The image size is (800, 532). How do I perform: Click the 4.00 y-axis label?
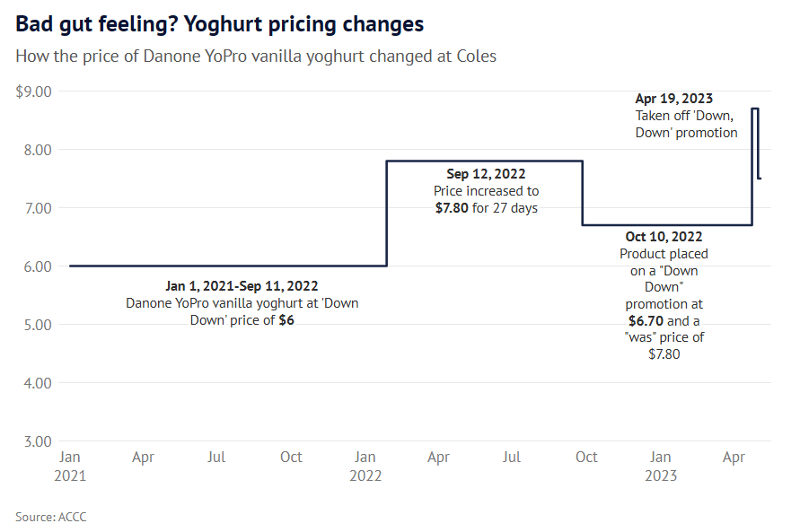tap(39, 383)
